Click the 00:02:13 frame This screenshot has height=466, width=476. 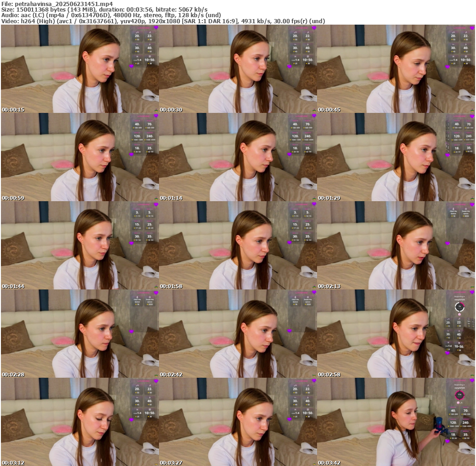click(395, 245)
